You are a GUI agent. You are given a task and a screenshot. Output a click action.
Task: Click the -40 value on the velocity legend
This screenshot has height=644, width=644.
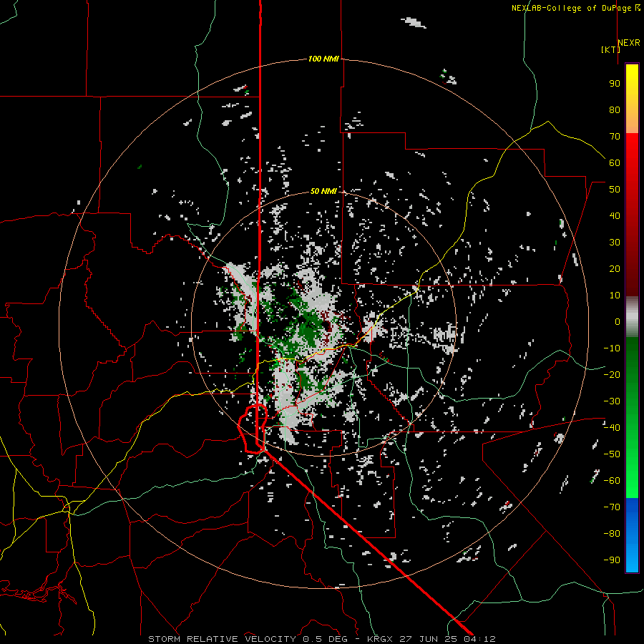pyautogui.click(x=612, y=428)
